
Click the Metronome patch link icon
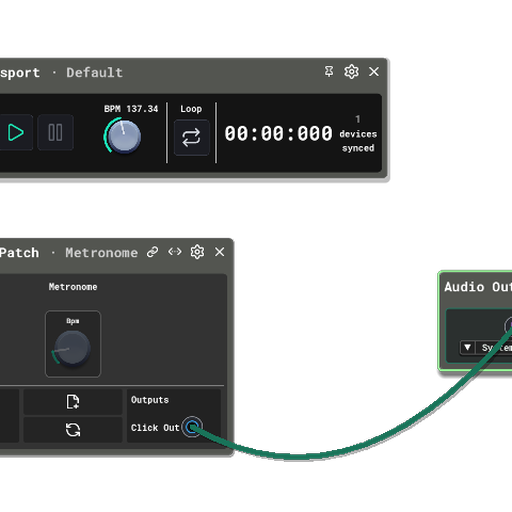click(x=152, y=252)
